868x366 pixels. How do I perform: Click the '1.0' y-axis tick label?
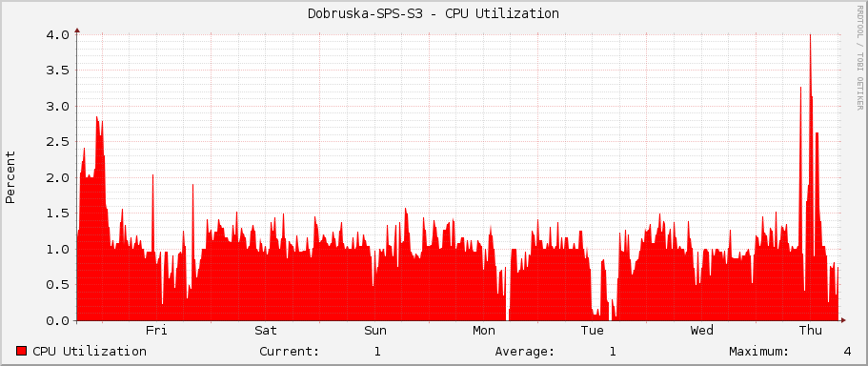[x=57, y=249]
